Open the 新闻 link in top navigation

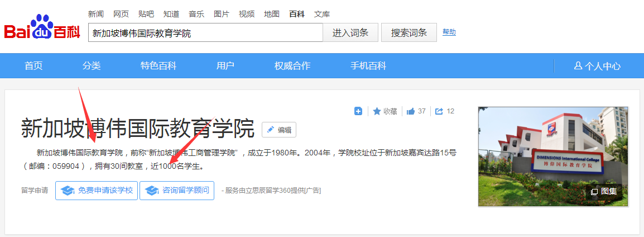(95, 14)
